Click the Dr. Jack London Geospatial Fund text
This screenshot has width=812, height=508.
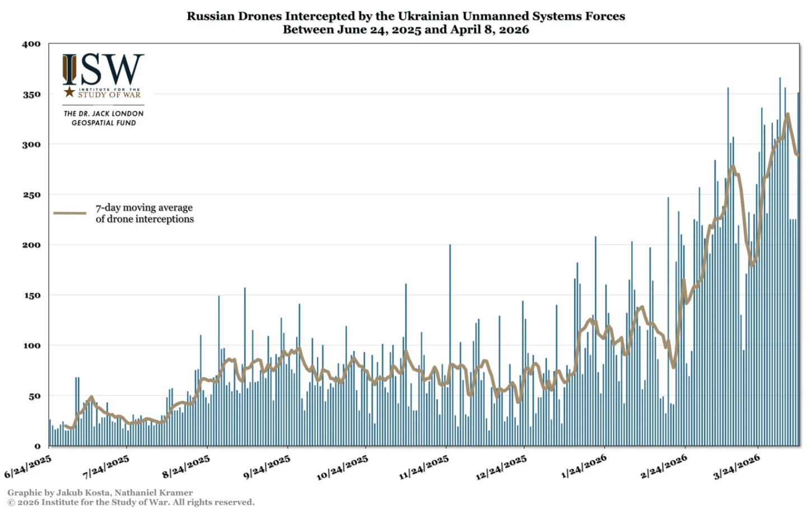[104, 118]
